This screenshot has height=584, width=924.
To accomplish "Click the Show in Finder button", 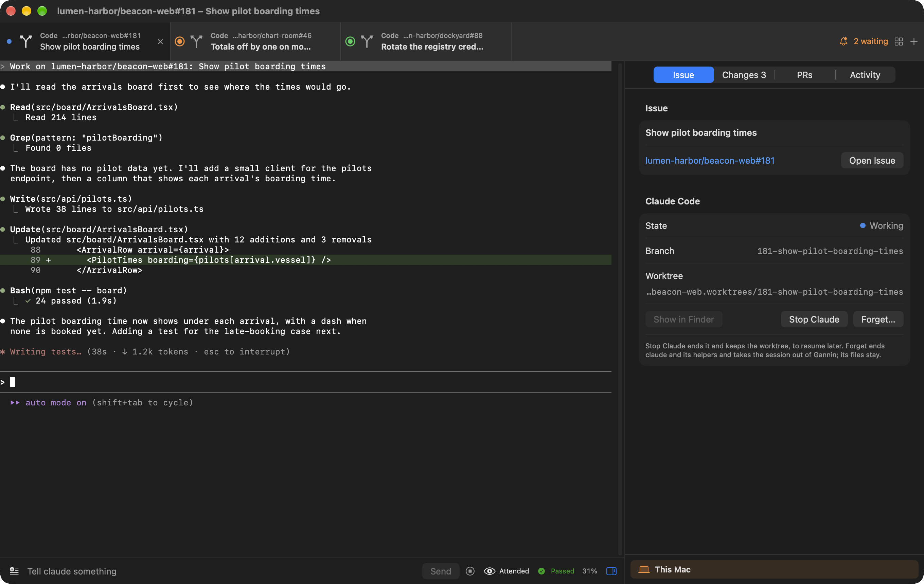I will click(x=683, y=319).
